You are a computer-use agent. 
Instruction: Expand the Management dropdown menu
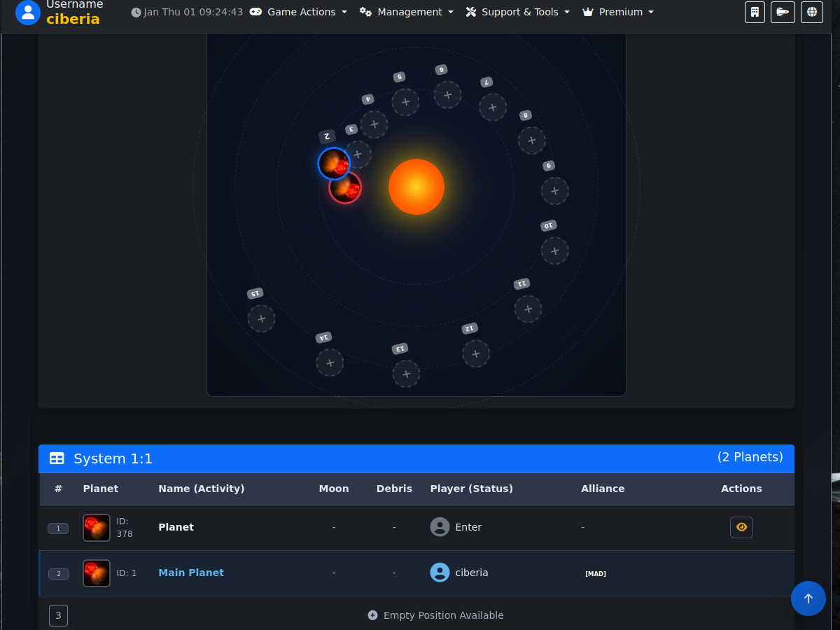(407, 12)
